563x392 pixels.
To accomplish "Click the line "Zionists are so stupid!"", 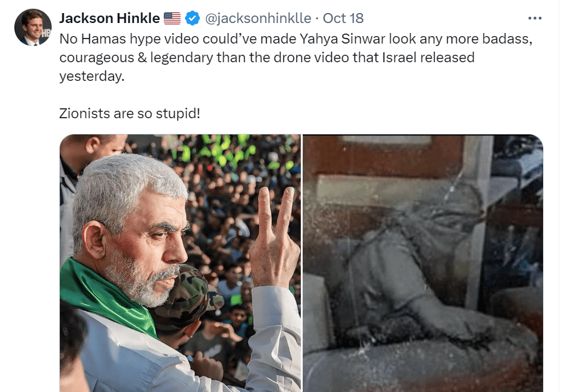I will (130, 113).
